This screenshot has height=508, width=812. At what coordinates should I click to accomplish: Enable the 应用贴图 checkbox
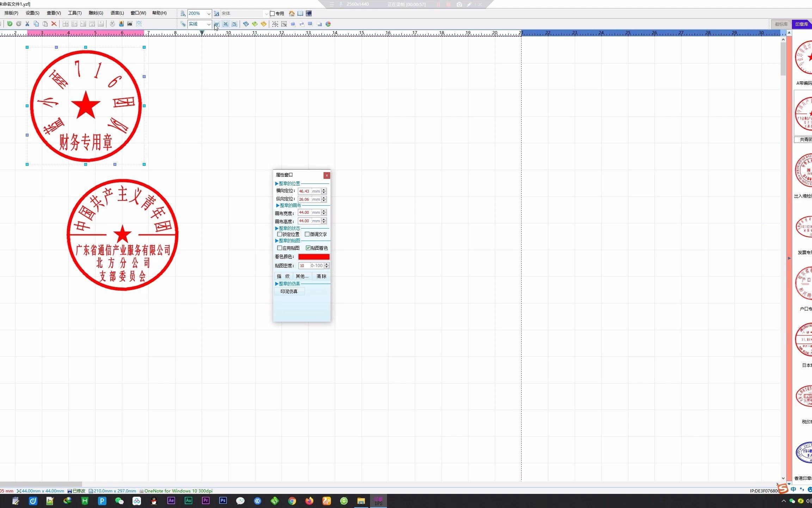(280, 248)
